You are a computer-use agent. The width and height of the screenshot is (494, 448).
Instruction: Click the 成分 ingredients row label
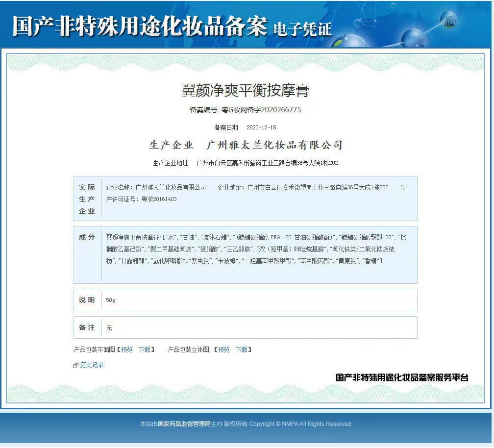[87, 237]
